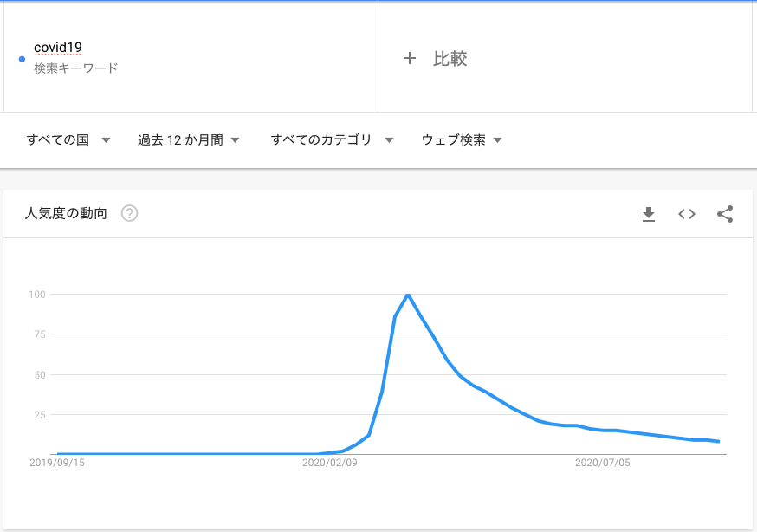This screenshot has width=757, height=532.
Task: Select the 人気度の動向 chart title
Action: click(66, 213)
